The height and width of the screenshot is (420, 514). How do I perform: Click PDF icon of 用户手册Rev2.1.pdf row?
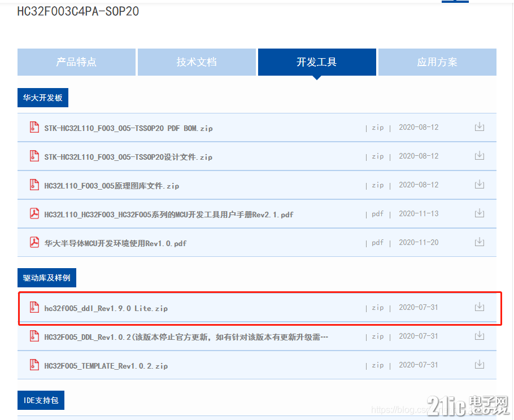click(x=34, y=213)
